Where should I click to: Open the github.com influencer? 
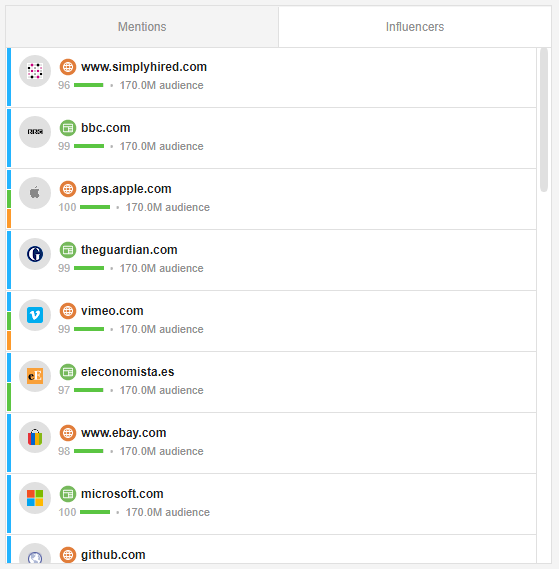click(113, 555)
